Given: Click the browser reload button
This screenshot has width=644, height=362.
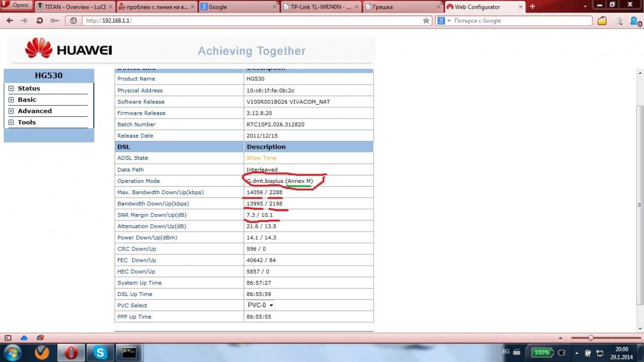Looking at the screenshot, I should click(x=40, y=20).
